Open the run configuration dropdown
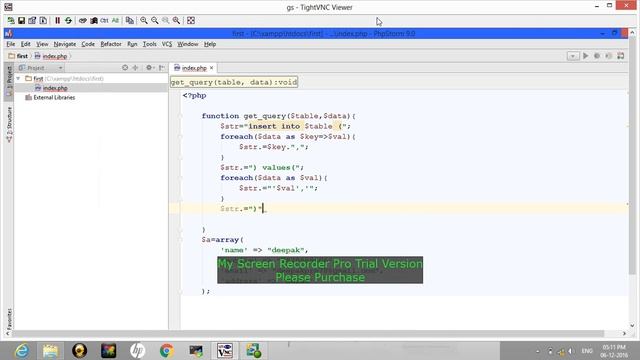Viewport: 640px width, 360px height. click(x=573, y=56)
